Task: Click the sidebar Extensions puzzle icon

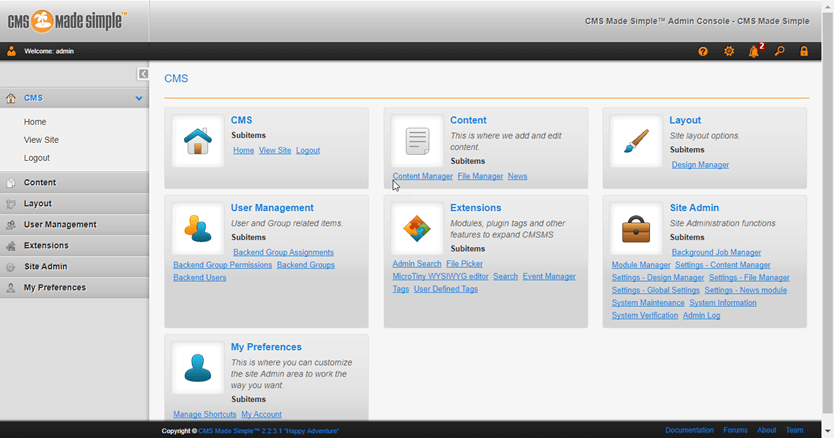Action: point(11,246)
